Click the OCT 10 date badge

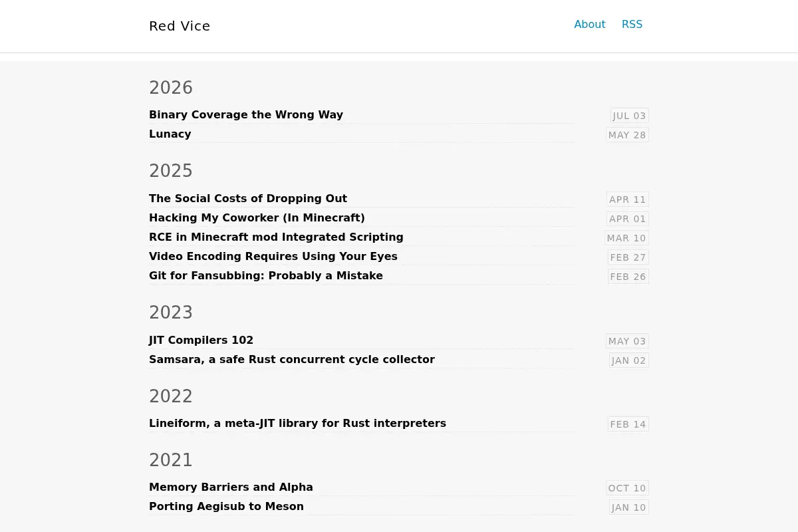click(x=627, y=488)
